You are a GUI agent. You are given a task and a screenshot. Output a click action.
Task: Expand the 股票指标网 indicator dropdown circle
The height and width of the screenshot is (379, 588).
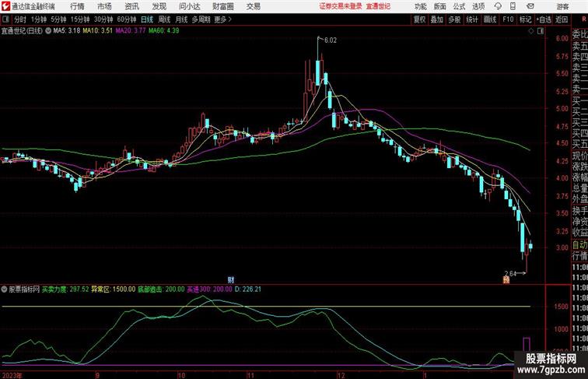(x=4, y=290)
